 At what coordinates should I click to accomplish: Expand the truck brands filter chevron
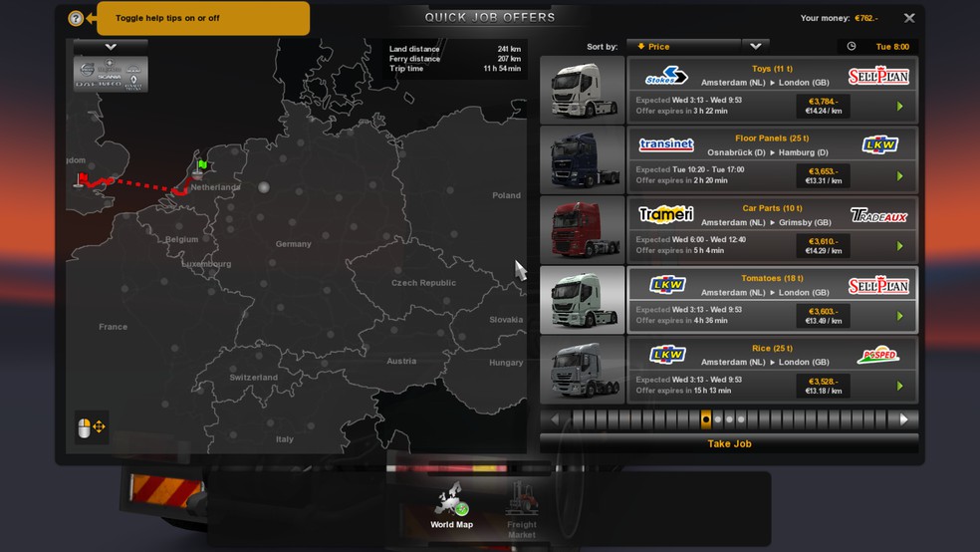point(111,47)
